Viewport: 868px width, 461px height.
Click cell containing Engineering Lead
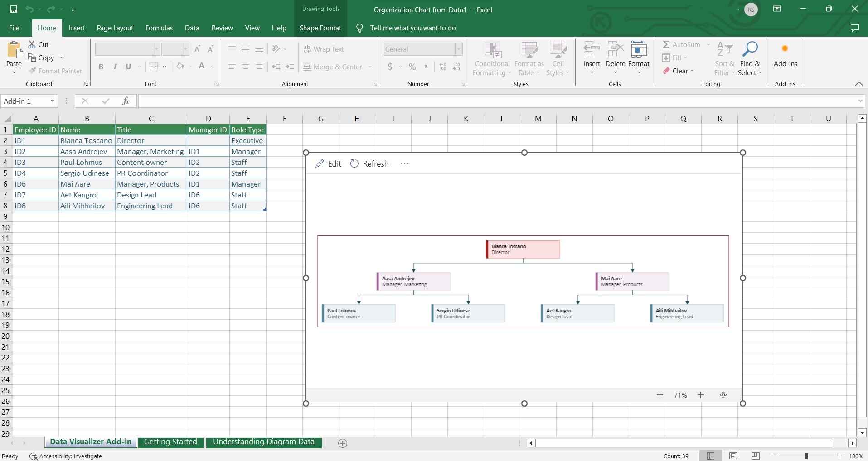pyautogui.click(x=151, y=206)
